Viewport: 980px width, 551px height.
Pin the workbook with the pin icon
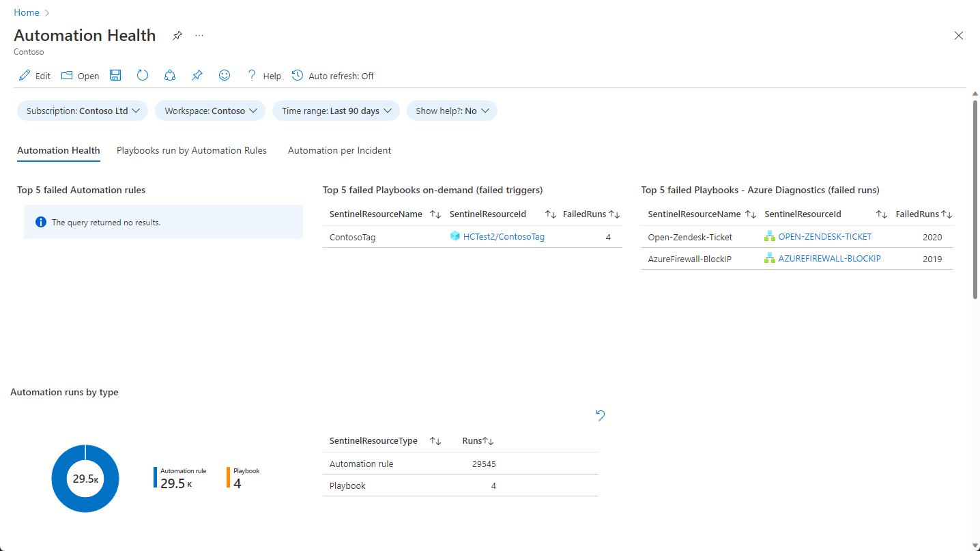(x=197, y=75)
